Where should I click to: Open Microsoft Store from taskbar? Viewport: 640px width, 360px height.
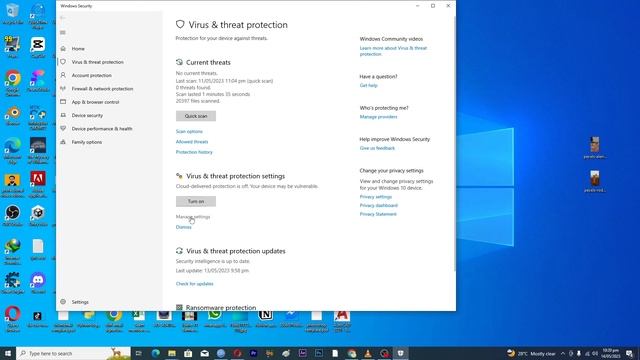[188, 353]
